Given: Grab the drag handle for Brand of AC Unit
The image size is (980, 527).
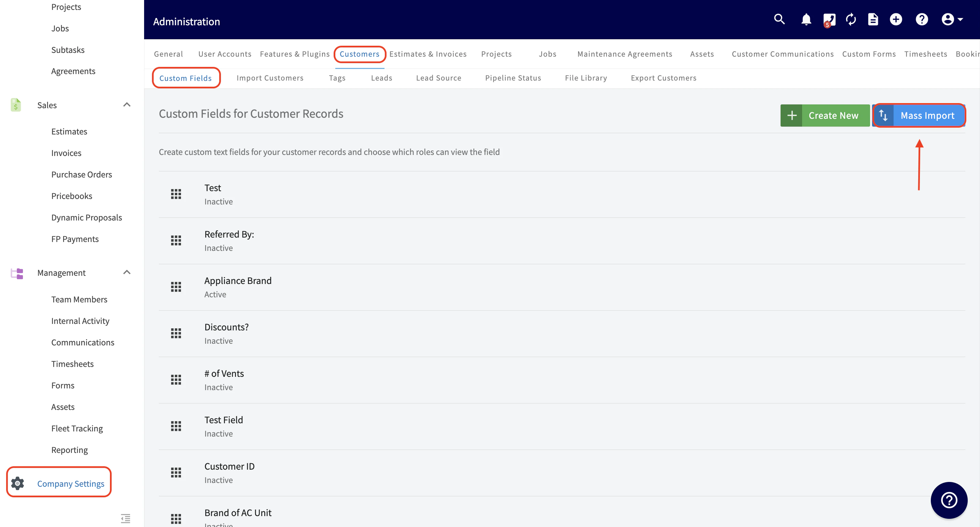Looking at the screenshot, I should pyautogui.click(x=176, y=518).
